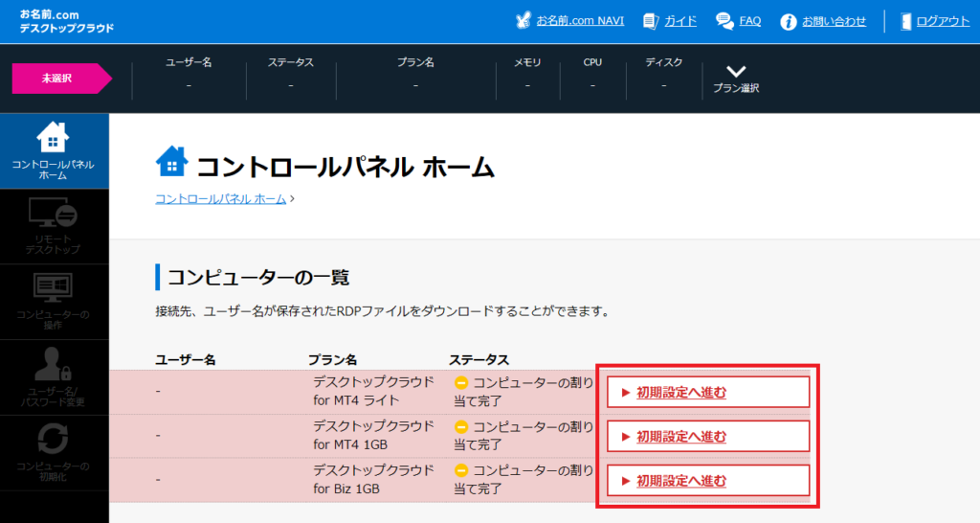
Task: Click the home icon in sidebar
Action: pos(54,139)
